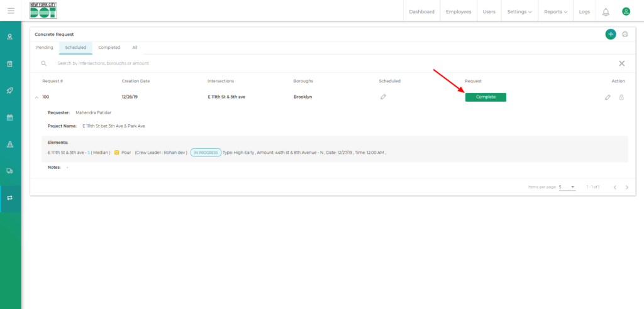This screenshot has height=309, width=644.
Task: Open the truck icon in sidebar
Action: click(x=10, y=171)
